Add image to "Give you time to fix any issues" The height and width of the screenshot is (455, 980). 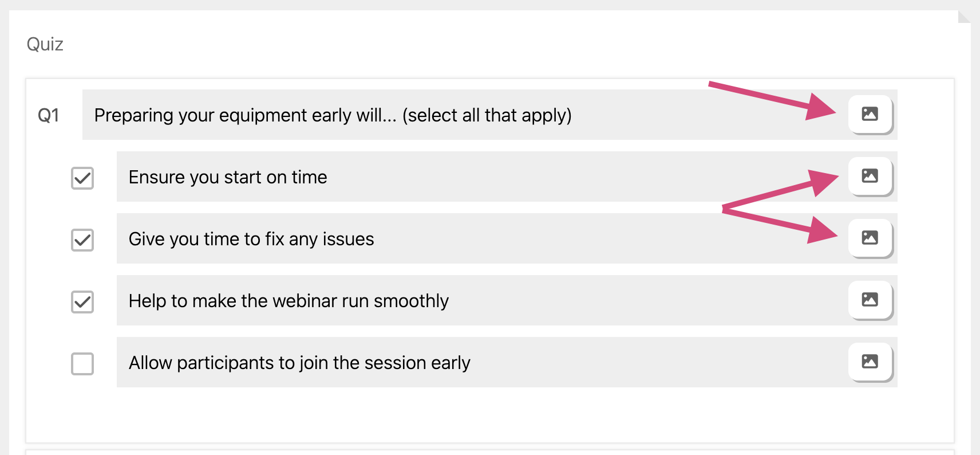tap(870, 238)
